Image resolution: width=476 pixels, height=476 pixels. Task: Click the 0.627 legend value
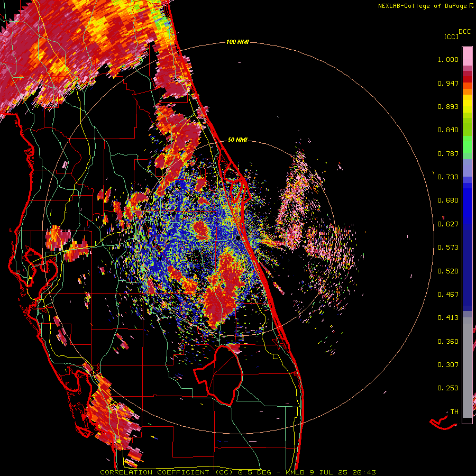click(x=448, y=224)
